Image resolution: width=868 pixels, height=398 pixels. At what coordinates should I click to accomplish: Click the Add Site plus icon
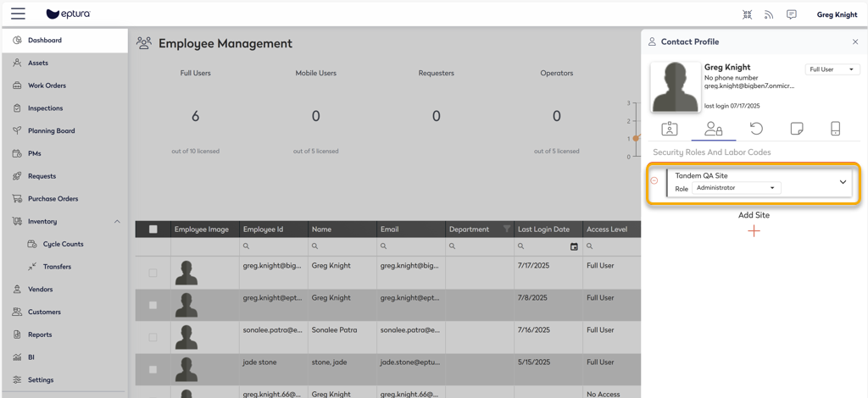754,231
